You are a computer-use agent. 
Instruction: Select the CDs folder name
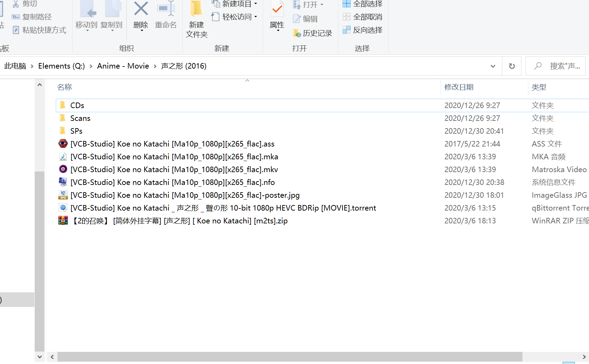pos(77,105)
